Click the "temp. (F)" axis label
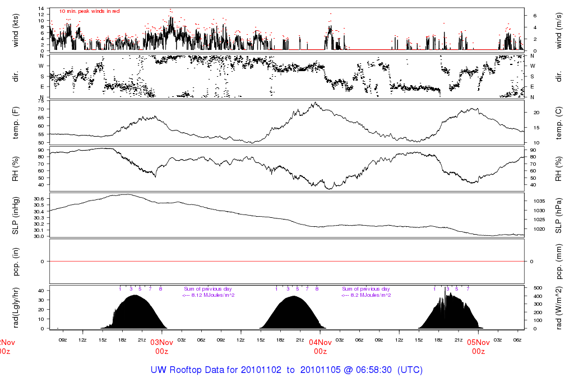The width and height of the screenshot is (574, 392). 15,123
